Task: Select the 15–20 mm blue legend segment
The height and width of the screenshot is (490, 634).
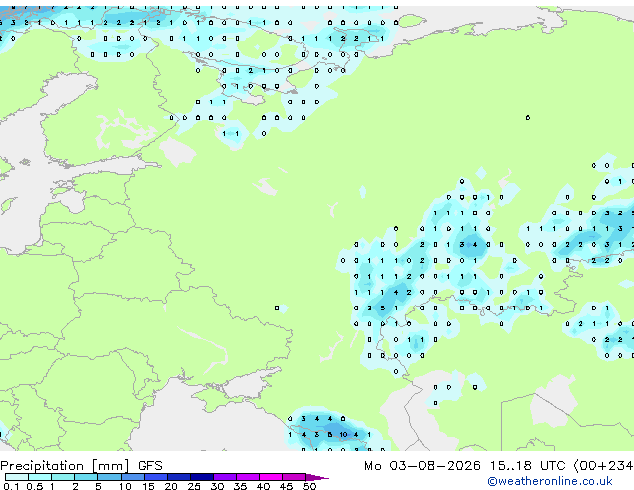Action: pyautogui.click(x=155, y=477)
